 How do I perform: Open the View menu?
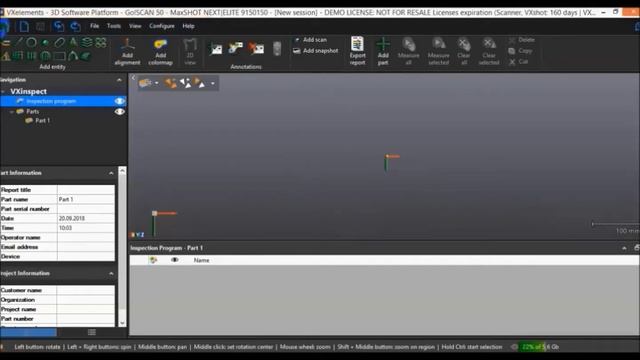(135, 26)
